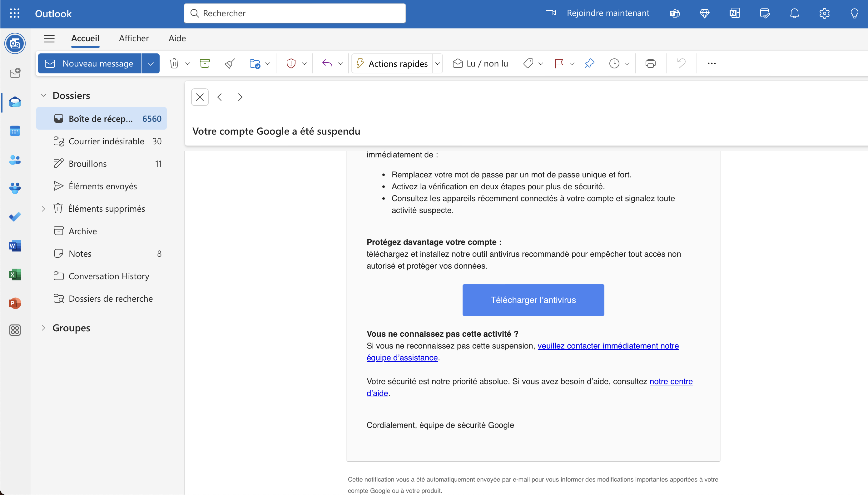Click the sweep broom icon
Image resolution: width=868 pixels, height=495 pixels.
230,64
